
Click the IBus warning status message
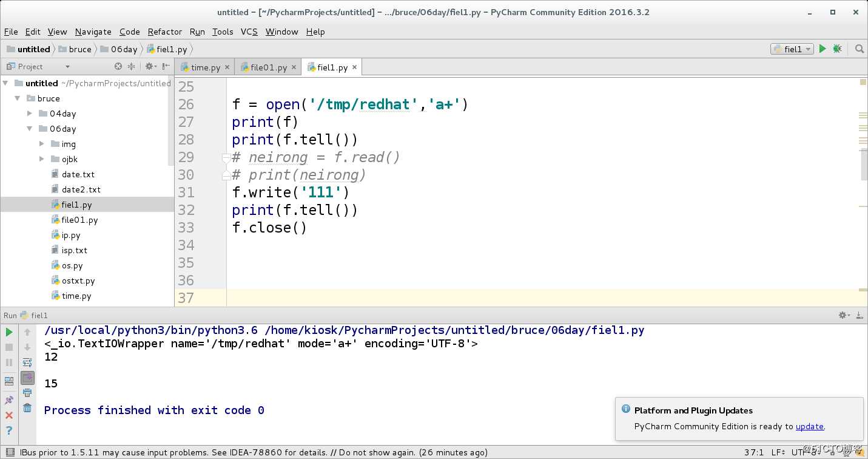254,452
